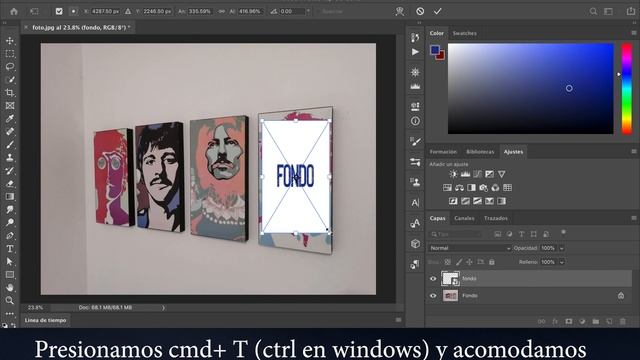Toggle the link to maintain aspect ratio
The width and height of the screenshot is (640, 360).
pos(222,11)
